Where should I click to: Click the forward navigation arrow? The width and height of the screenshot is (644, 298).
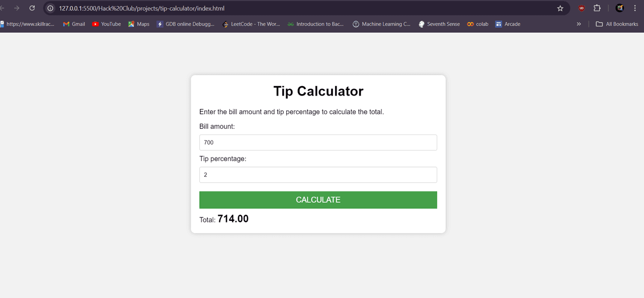tap(17, 9)
